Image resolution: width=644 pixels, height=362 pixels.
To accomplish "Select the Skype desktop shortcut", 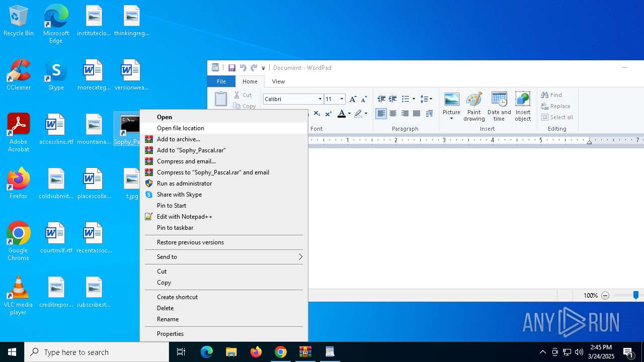I will point(56,75).
